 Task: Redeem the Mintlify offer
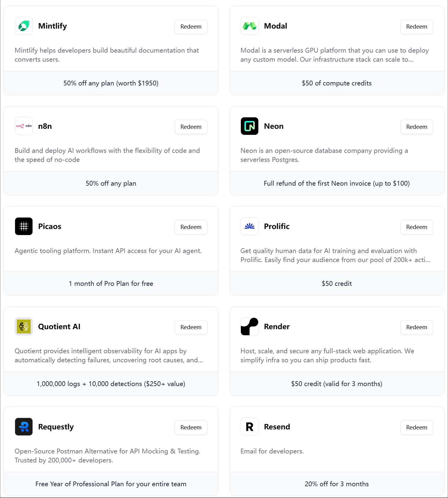(191, 27)
